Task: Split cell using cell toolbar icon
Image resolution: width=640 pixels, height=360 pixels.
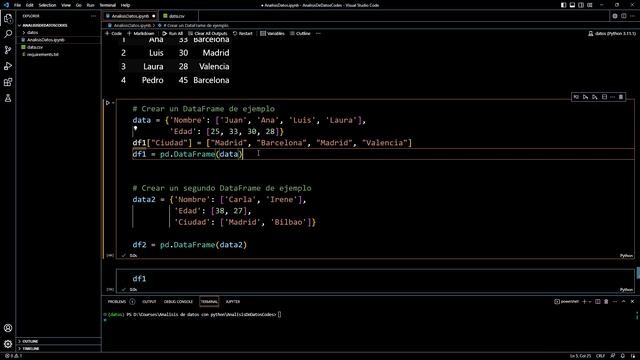Action: tap(604, 97)
